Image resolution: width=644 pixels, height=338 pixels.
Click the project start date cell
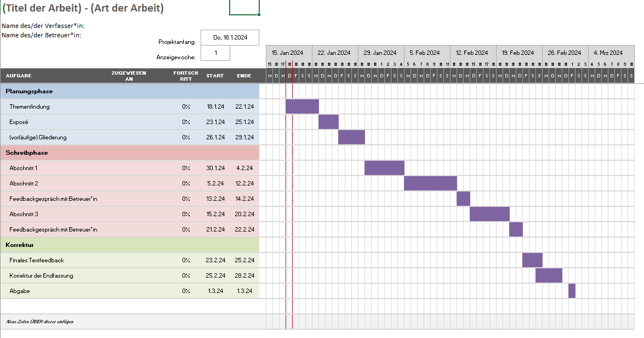230,37
